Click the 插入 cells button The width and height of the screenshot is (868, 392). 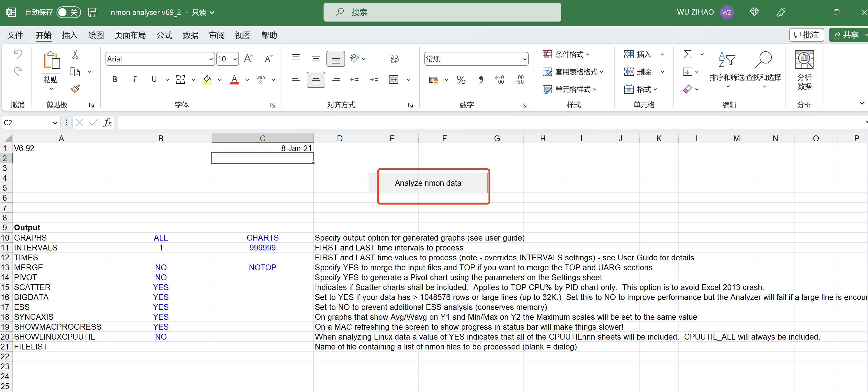click(x=638, y=54)
